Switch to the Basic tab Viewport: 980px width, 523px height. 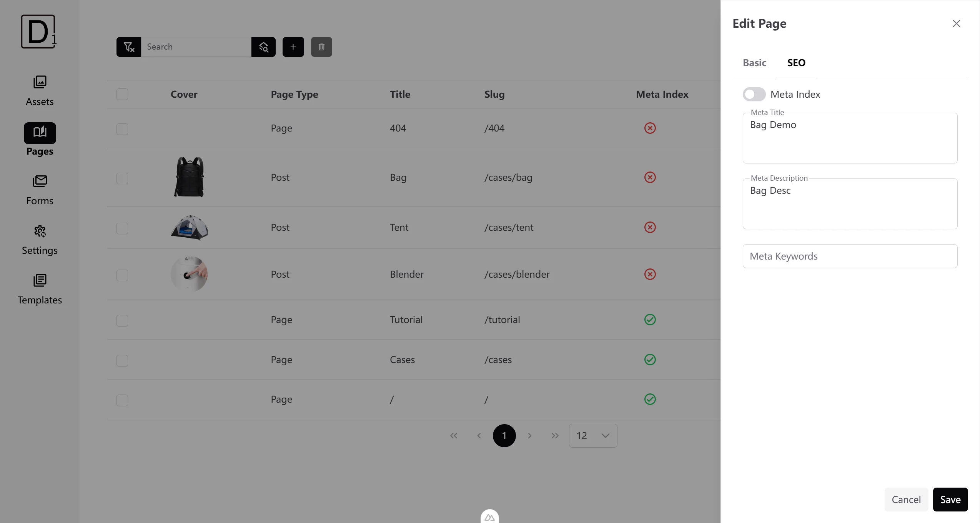[x=754, y=63]
